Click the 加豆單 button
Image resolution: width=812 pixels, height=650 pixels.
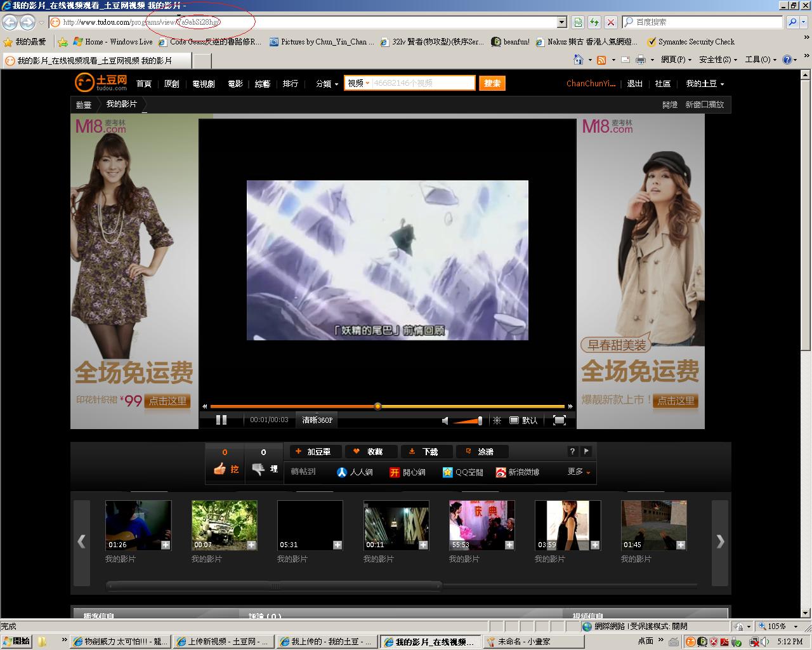point(316,451)
